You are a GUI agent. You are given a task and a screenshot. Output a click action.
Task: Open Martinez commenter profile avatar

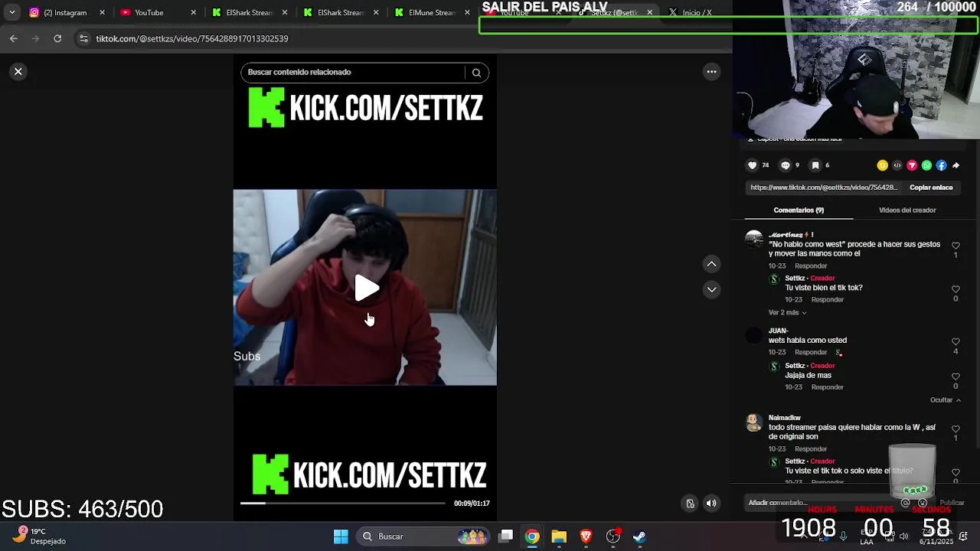tap(754, 240)
